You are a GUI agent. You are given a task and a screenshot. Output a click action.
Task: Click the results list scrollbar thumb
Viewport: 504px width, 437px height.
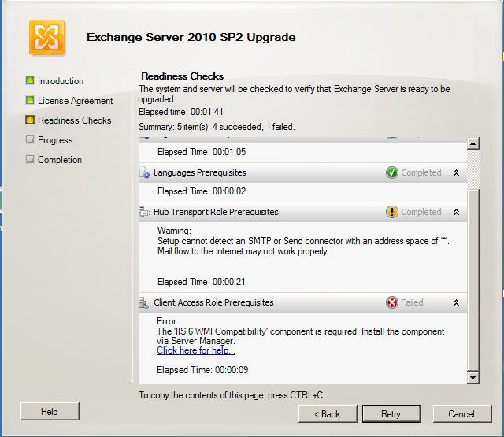473,280
